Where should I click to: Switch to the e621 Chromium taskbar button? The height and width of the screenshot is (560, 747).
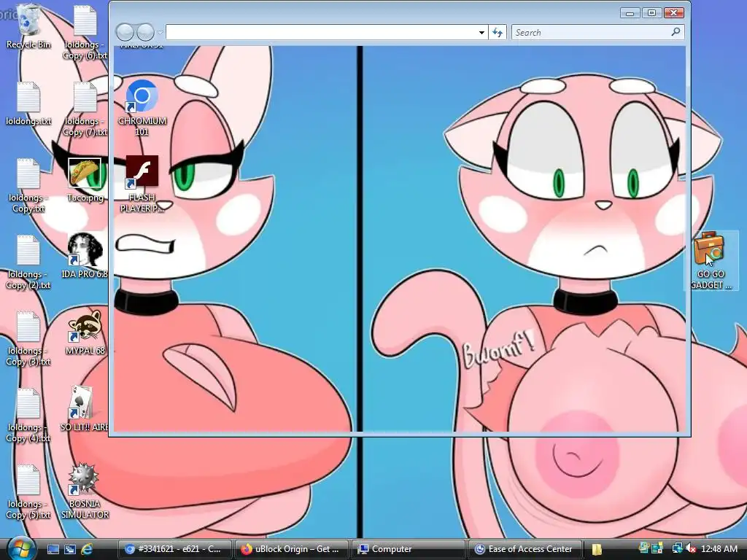point(175,549)
